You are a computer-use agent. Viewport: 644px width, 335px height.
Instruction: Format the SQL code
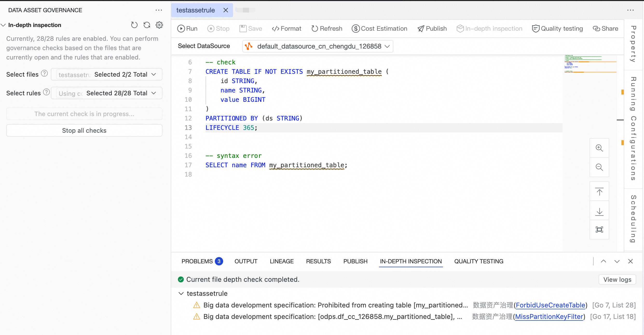coord(286,29)
